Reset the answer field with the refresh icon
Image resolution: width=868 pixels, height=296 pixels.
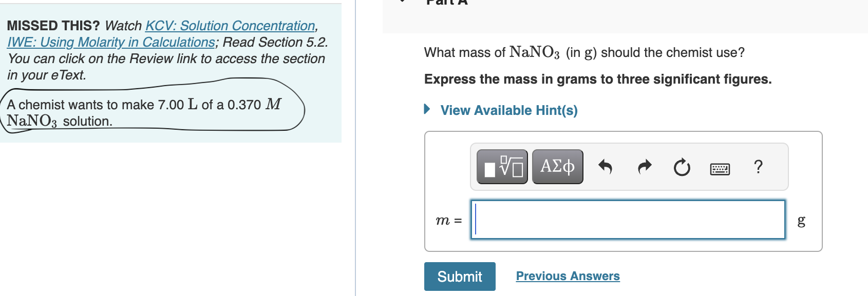coord(681,166)
